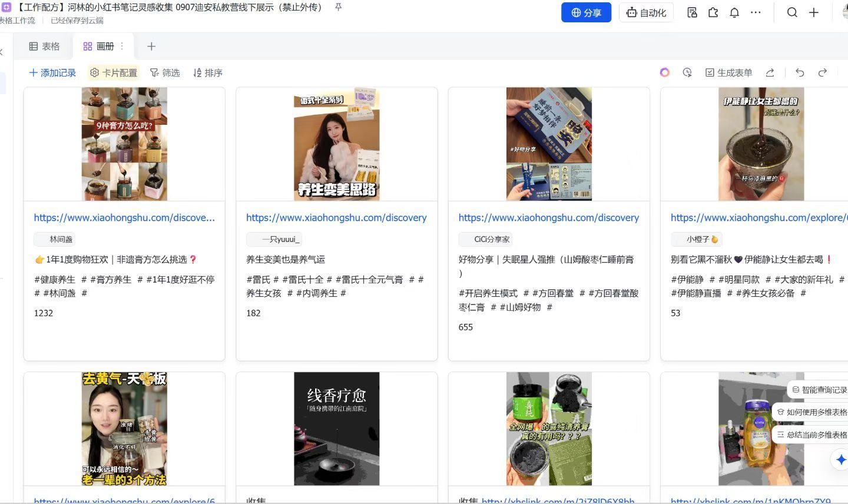
Task: Click the blue 分享 share button
Action: tap(586, 12)
